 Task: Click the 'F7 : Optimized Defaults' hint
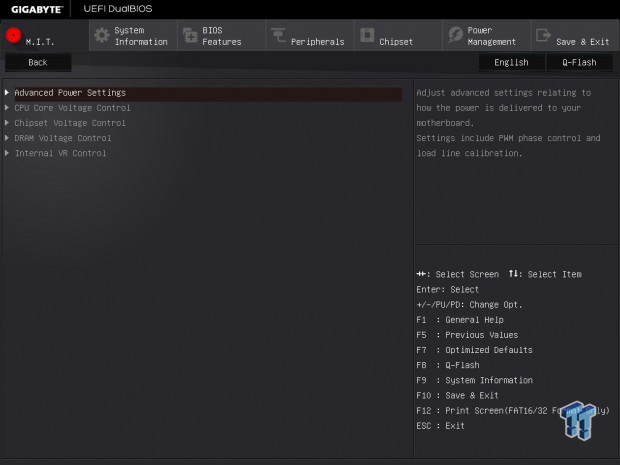(x=474, y=350)
